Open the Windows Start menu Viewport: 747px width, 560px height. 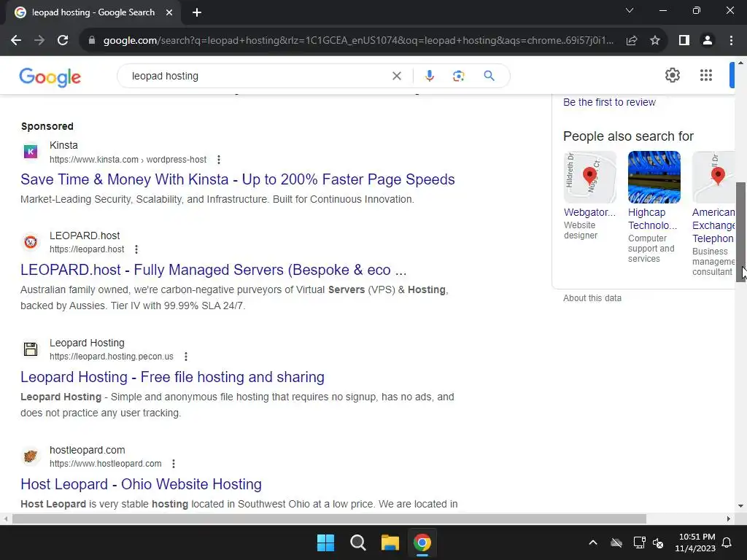326,542
